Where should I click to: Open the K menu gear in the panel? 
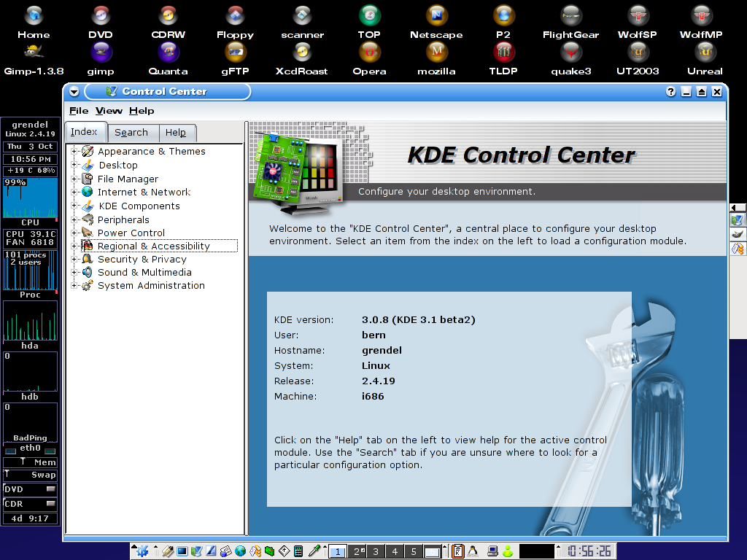click(x=142, y=551)
